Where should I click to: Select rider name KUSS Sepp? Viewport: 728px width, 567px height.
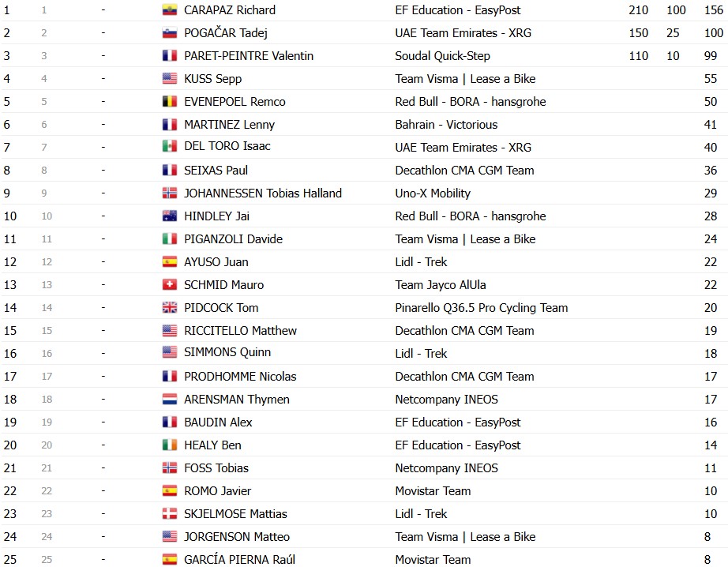point(212,78)
